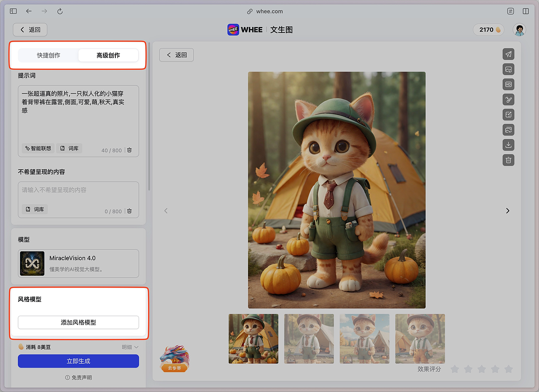Open the dragon contest badge
This screenshot has width=539, height=392.
[x=174, y=358]
